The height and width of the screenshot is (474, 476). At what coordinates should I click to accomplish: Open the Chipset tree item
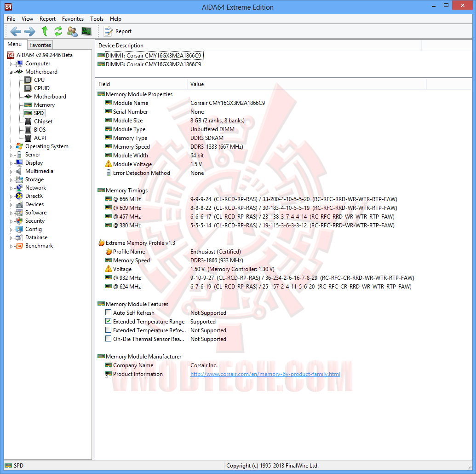43,121
